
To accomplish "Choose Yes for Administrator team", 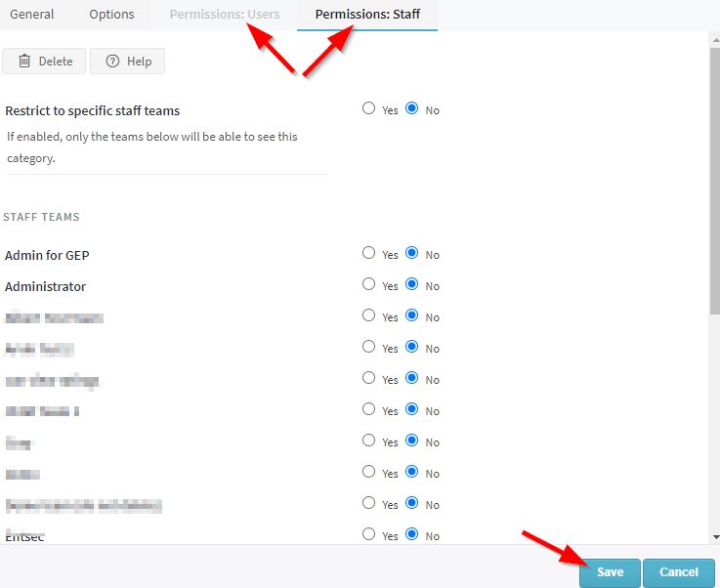I will [368, 284].
